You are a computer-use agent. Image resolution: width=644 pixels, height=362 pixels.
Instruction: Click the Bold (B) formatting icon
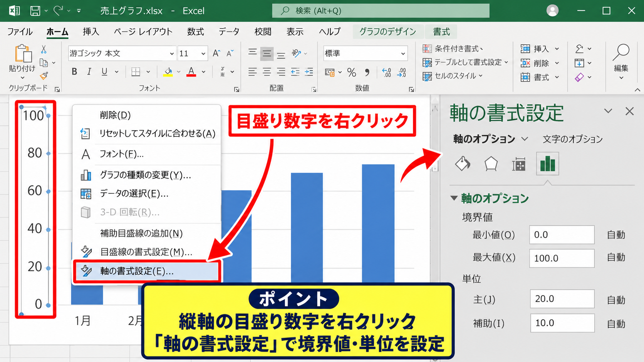point(75,72)
